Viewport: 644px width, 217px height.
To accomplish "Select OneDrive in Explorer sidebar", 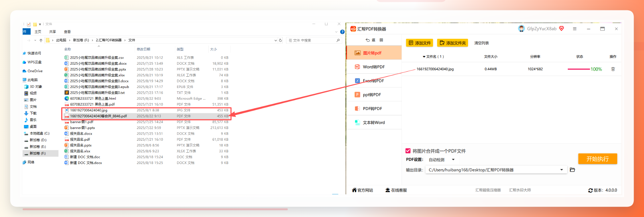I will 33,71.
